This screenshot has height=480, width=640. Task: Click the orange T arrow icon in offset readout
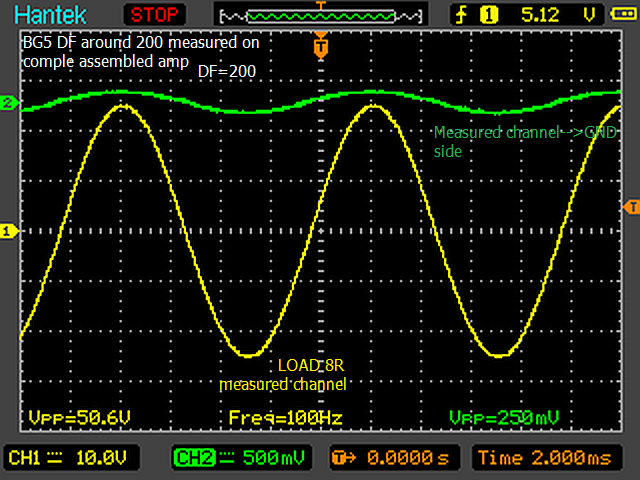pos(343,458)
